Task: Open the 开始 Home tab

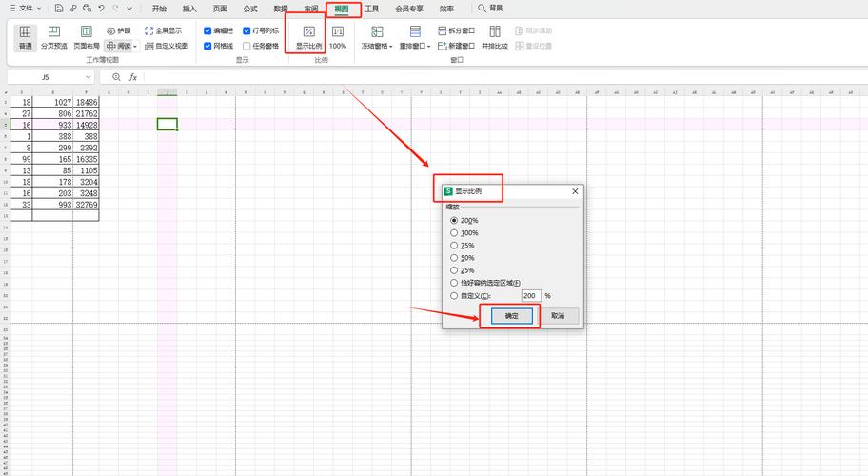Action: pyautogui.click(x=160, y=9)
